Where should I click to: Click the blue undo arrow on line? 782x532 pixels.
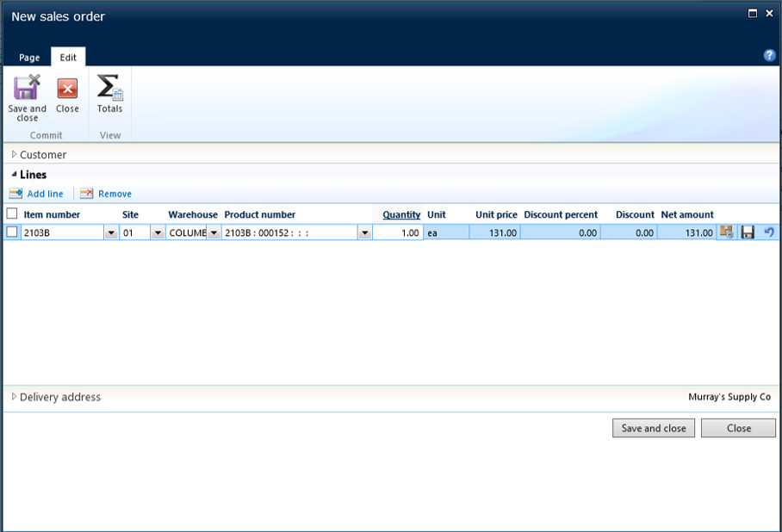768,232
